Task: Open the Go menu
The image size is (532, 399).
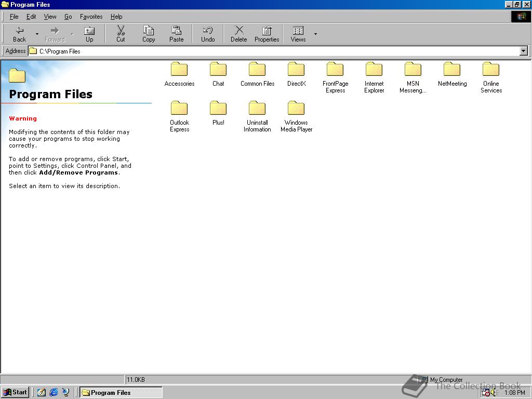Action: click(x=68, y=17)
